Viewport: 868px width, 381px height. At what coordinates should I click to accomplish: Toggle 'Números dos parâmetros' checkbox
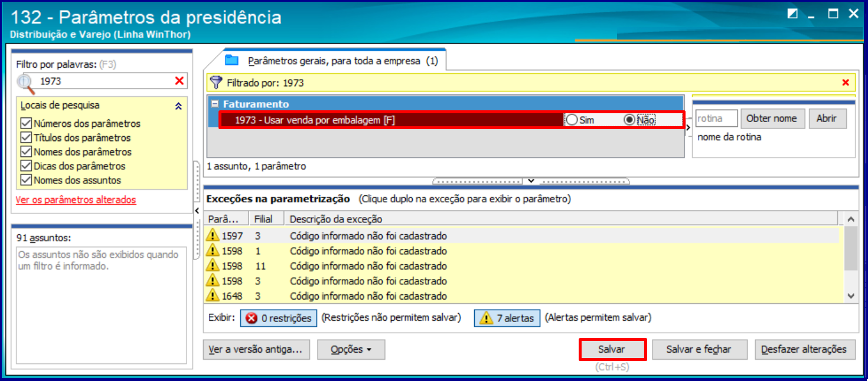pos(25,123)
